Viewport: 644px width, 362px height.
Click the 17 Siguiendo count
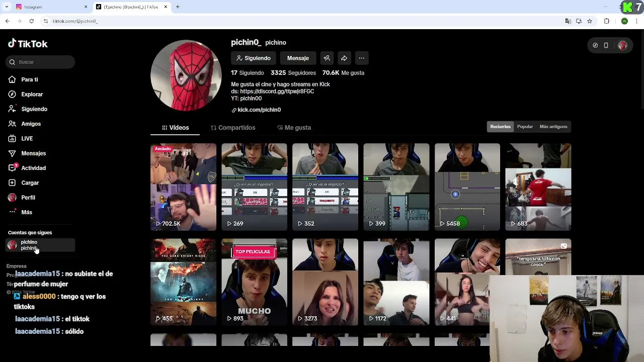coord(248,73)
